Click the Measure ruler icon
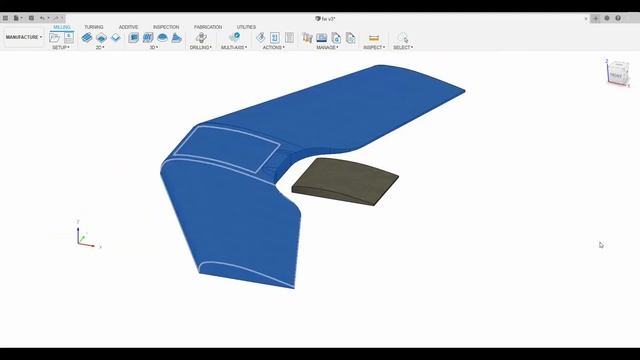The image size is (640, 360). pyautogui.click(x=374, y=38)
